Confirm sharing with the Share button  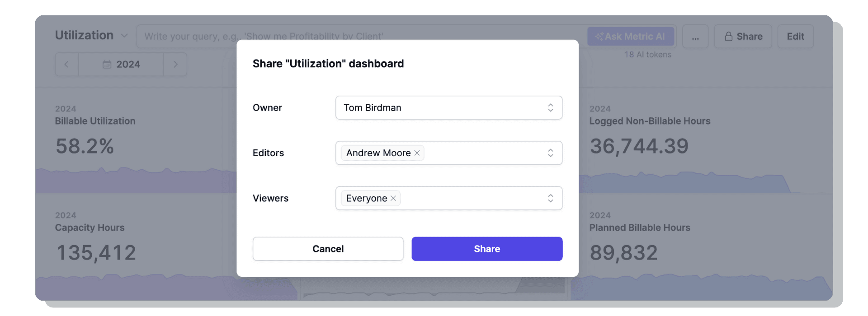click(x=487, y=249)
